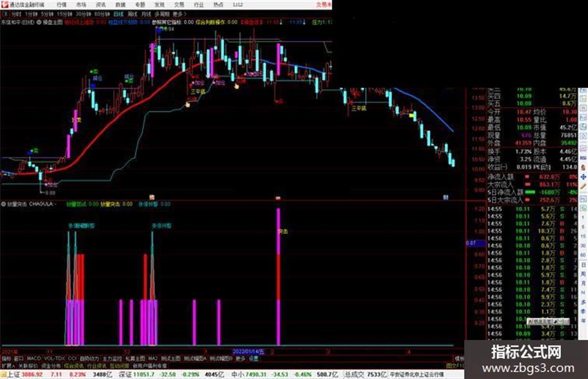Select the 主力监控 indicator tab
588x379 pixels.
[x=112, y=358]
